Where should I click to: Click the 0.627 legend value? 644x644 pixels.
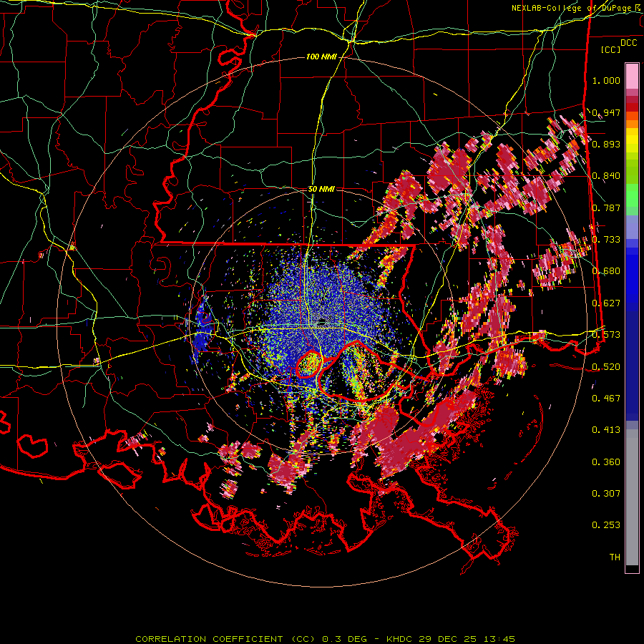[x=606, y=303]
